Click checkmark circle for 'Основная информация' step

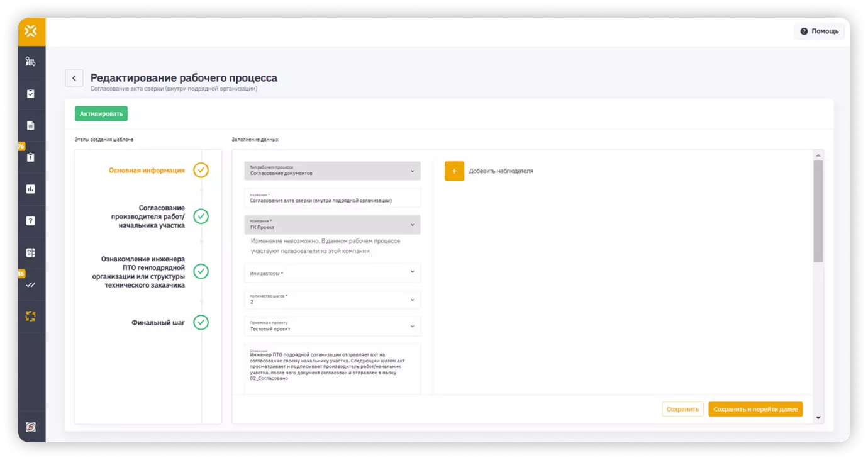pyautogui.click(x=201, y=171)
